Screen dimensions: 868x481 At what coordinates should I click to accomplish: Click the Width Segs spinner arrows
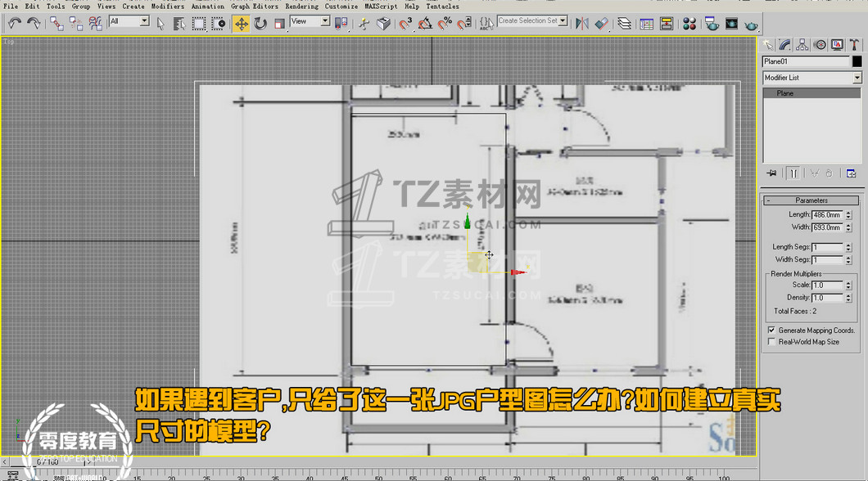pos(848,260)
